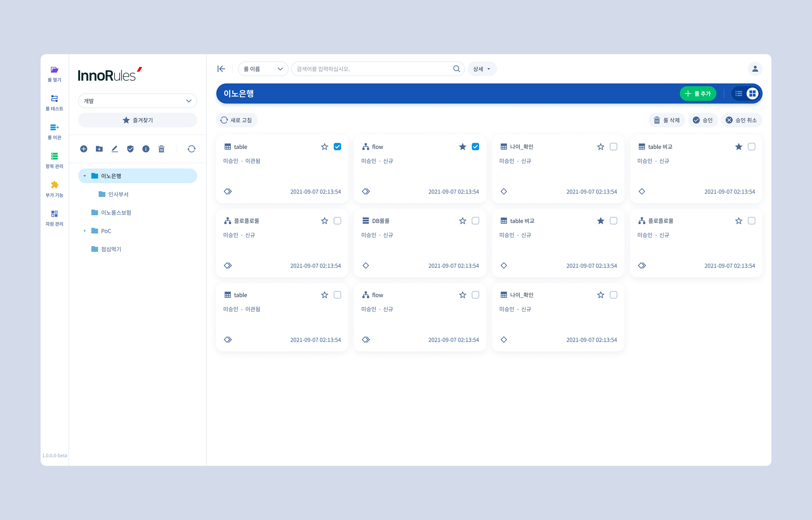
Task: Check the rightmost 플로플로룰 card checkbox
Action: click(751, 221)
